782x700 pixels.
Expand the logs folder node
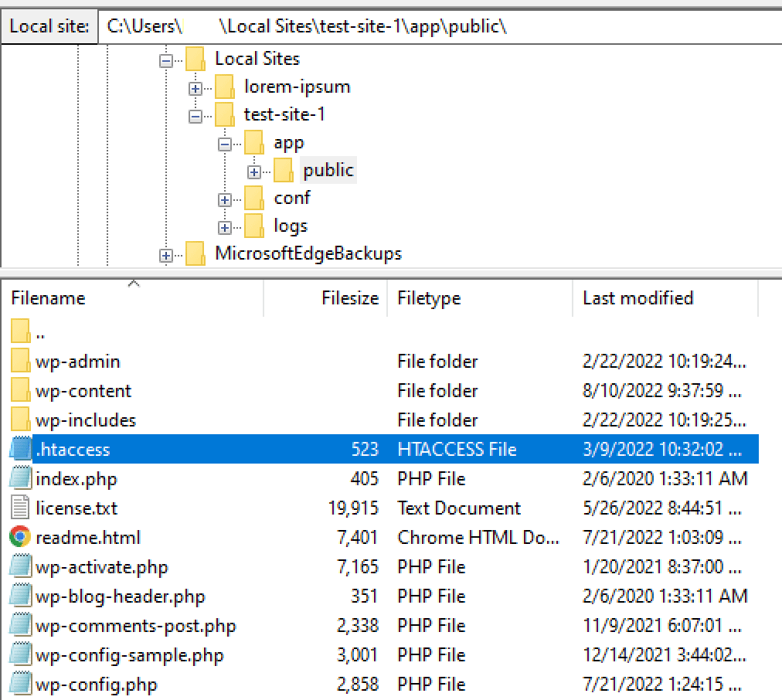point(225,226)
